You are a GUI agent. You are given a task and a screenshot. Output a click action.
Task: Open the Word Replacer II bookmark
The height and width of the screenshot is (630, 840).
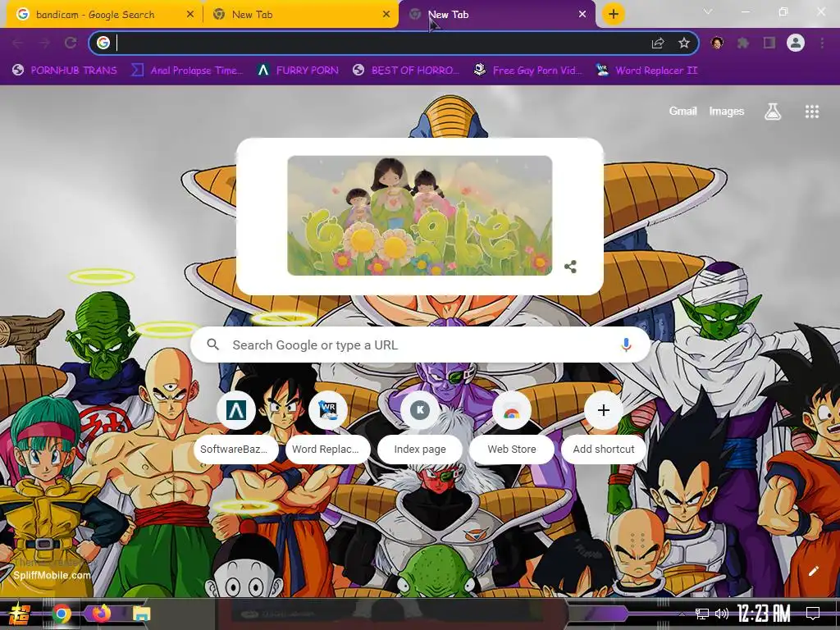646,71
